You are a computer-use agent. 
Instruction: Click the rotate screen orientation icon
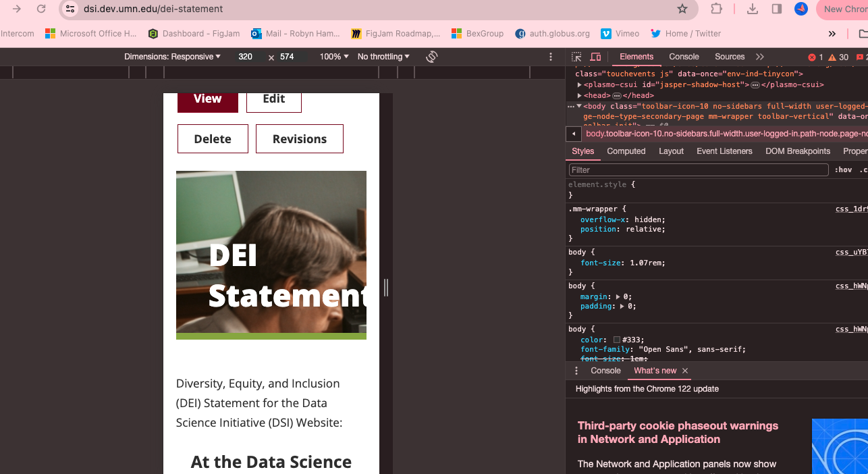(432, 57)
